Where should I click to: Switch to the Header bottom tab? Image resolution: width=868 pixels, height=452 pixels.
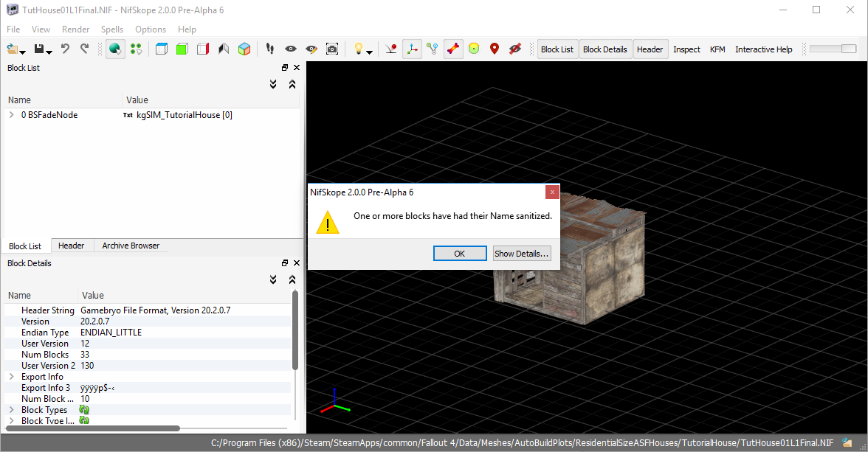click(x=72, y=246)
